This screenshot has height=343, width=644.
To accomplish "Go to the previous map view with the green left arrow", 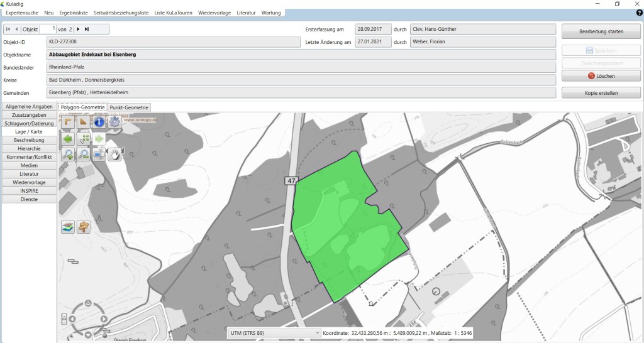I will pos(68,138).
